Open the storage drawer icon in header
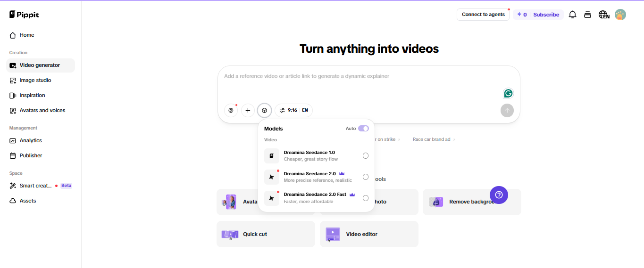 587,15
